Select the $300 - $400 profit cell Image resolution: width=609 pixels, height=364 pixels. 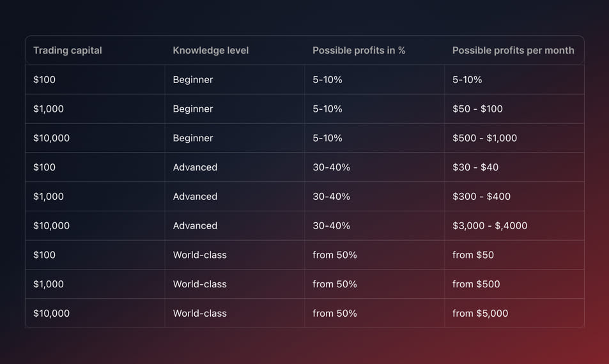481,197
